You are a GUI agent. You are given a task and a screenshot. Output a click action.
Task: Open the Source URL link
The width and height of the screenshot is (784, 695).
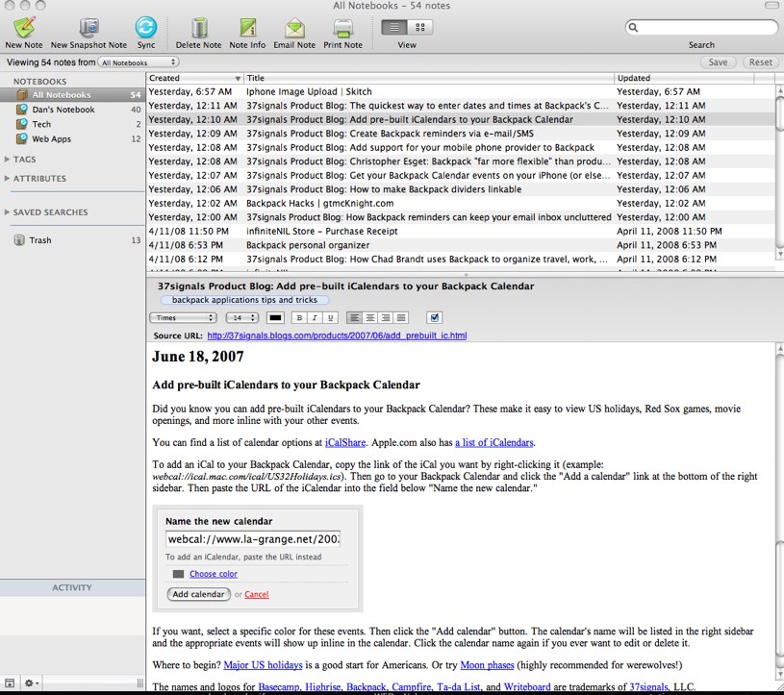click(337, 335)
